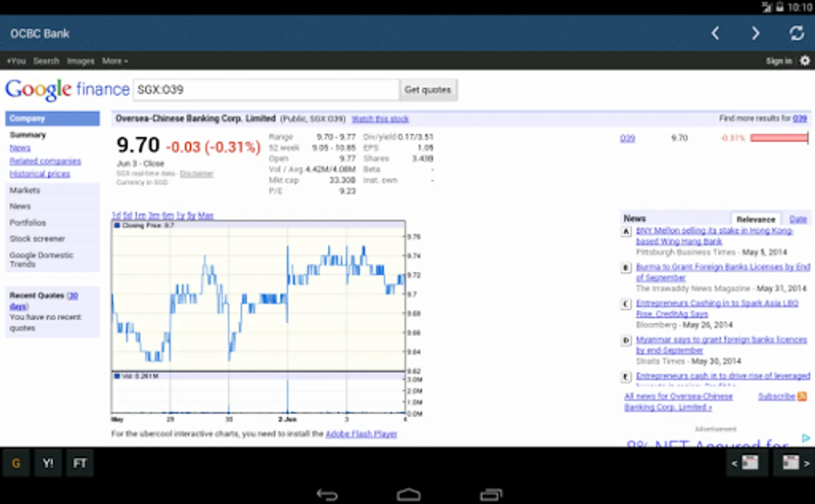
Task: Click the volume chart below price chart
Action: [258, 393]
